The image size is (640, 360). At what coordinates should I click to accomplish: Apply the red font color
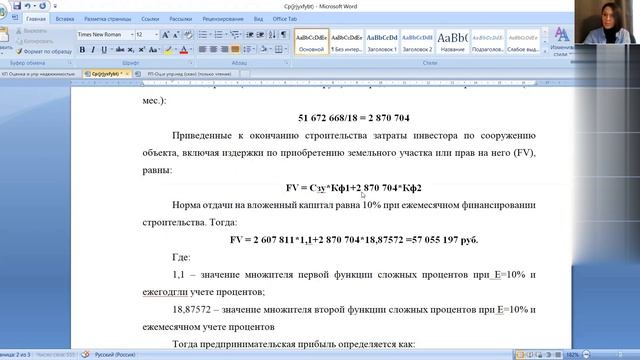click(184, 50)
